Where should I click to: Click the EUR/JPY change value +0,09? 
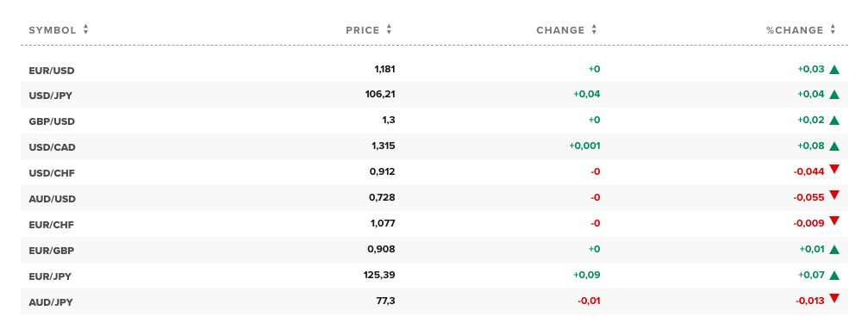pos(587,275)
